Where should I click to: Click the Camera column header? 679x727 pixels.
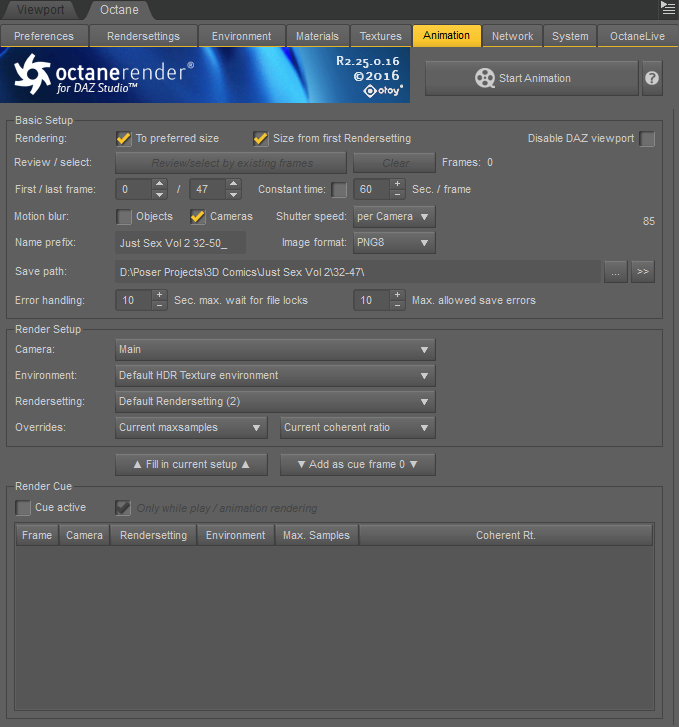[84, 535]
